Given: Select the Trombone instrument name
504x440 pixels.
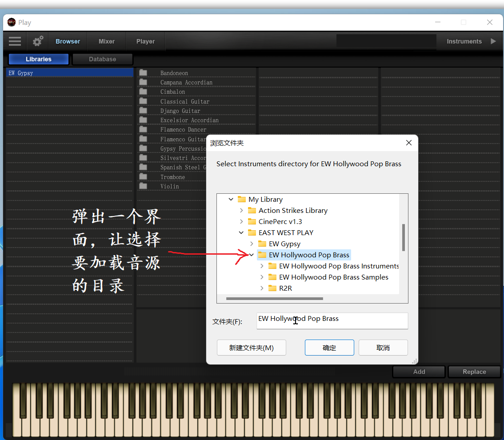Looking at the screenshot, I should 172,177.
